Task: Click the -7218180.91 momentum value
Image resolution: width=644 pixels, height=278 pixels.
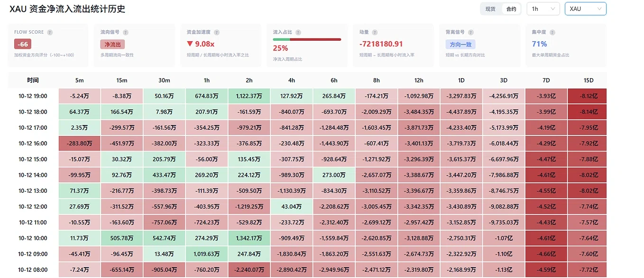Action: [381, 44]
